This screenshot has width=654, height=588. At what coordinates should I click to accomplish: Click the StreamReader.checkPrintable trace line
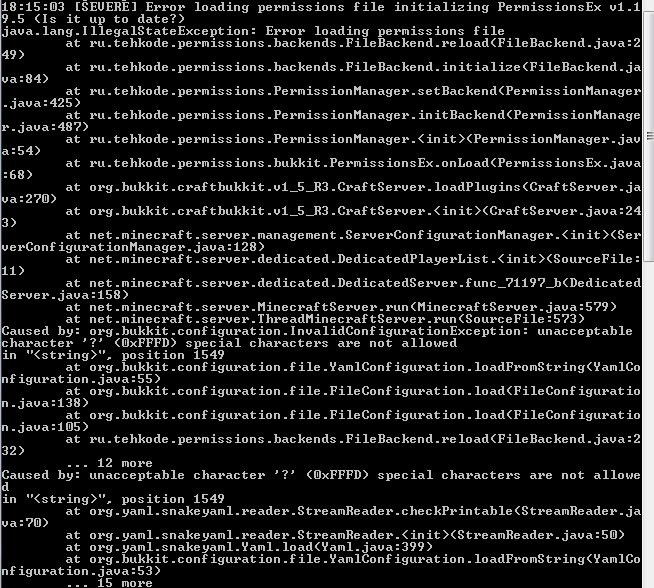pos(321,517)
